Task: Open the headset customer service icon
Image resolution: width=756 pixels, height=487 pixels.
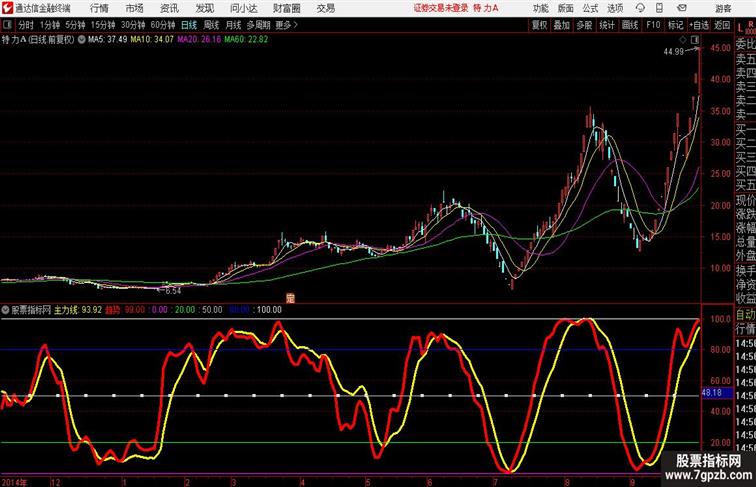Action: [x=640, y=8]
